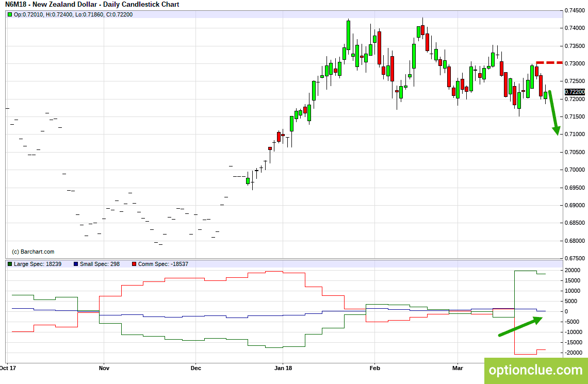
Task: Click the 10000 COT axis label
Action: click(x=573, y=291)
